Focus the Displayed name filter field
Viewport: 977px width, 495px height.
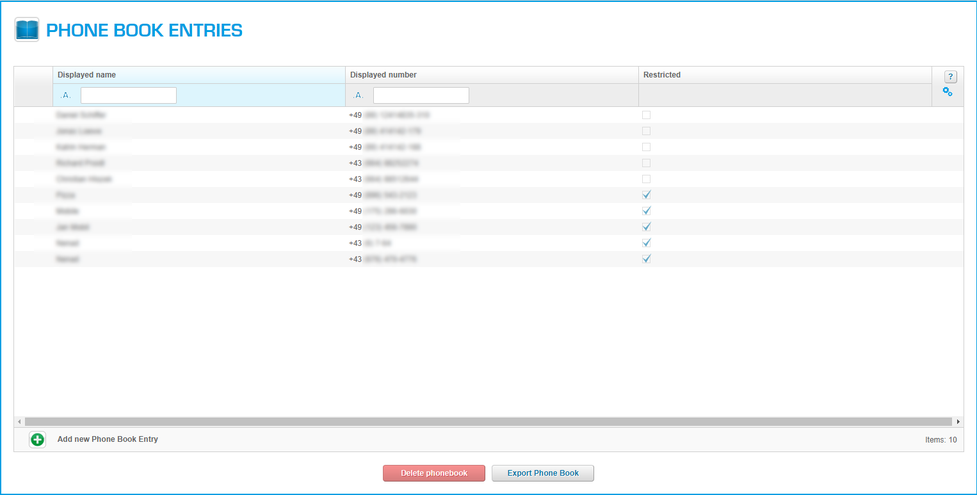(x=128, y=95)
